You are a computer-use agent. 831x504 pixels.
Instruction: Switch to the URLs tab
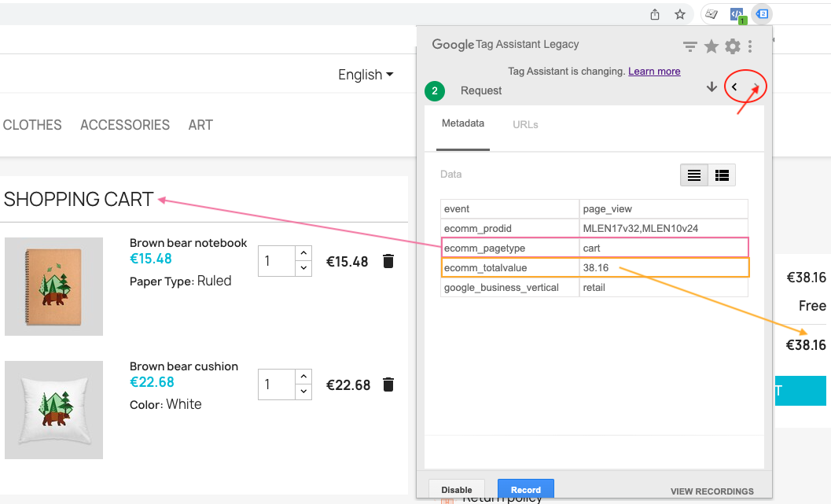pos(525,124)
